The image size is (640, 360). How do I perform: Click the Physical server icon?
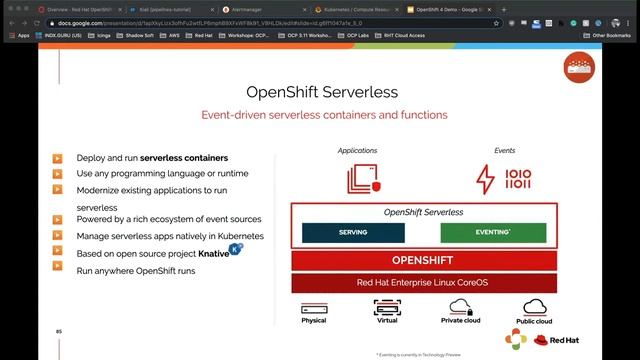pos(314,309)
